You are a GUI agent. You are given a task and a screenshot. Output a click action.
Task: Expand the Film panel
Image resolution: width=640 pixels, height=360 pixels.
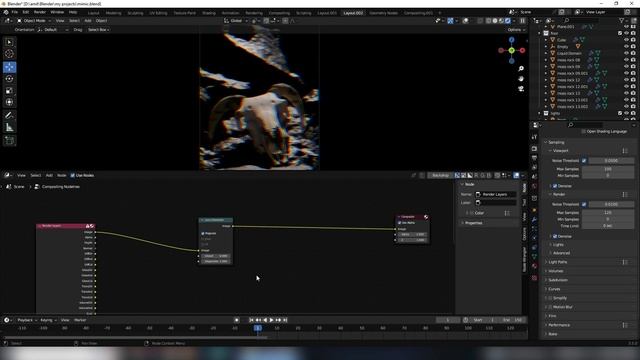[551, 316]
